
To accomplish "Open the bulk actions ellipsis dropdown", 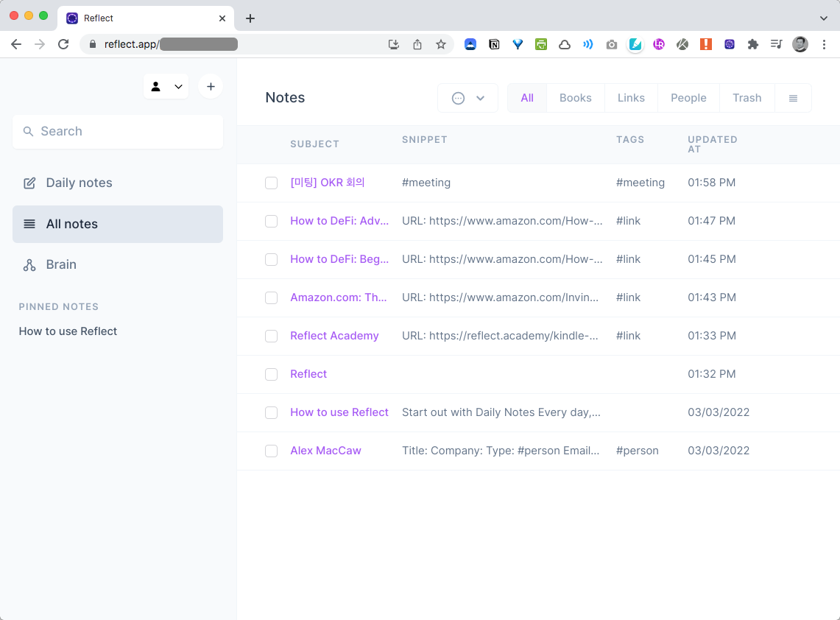I will tap(467, 98).
